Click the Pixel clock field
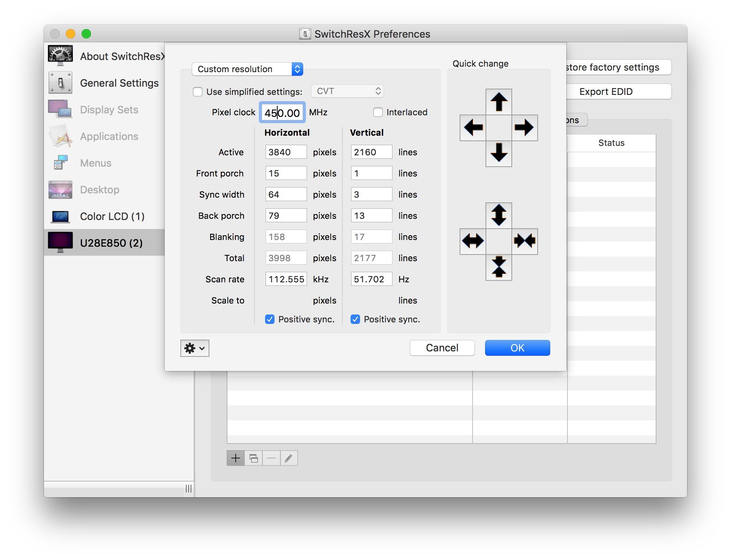 282,113
